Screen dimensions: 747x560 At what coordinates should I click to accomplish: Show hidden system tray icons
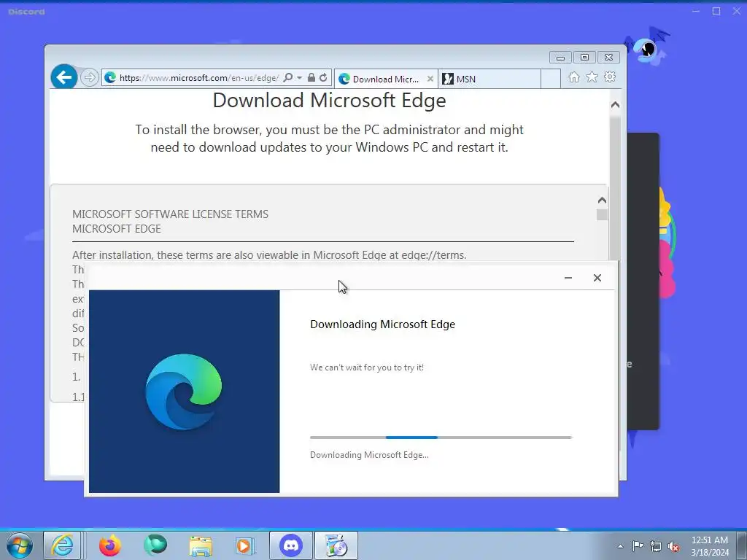pyautogui.click(x=620, y=546)
